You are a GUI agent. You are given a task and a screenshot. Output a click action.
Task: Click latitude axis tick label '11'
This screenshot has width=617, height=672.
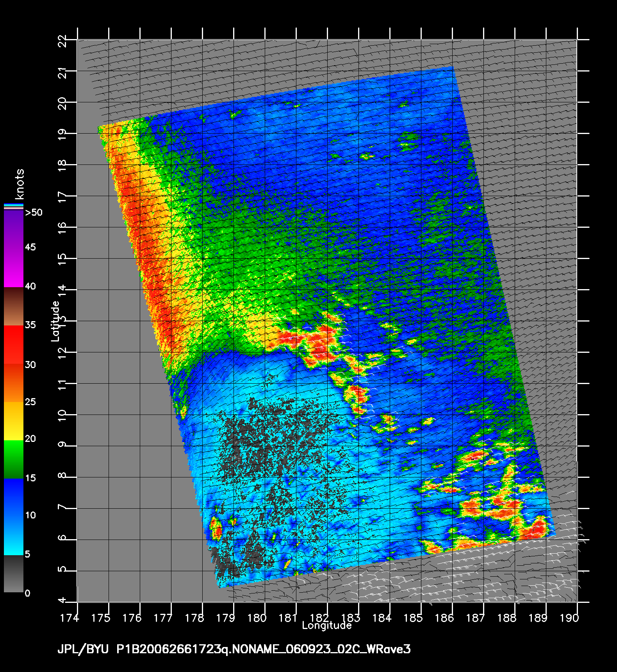click(62, 384)
